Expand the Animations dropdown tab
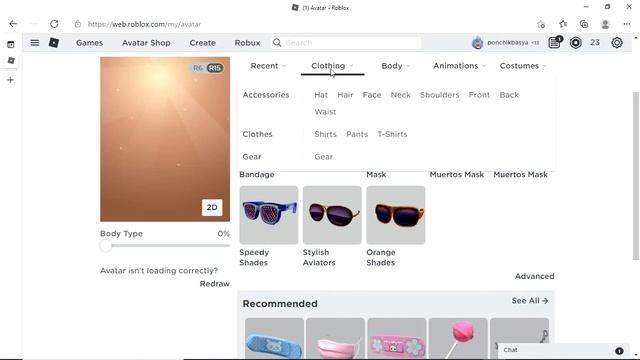Screen dimensions: 640x360 pyautogui.click(x=459, y=66)
